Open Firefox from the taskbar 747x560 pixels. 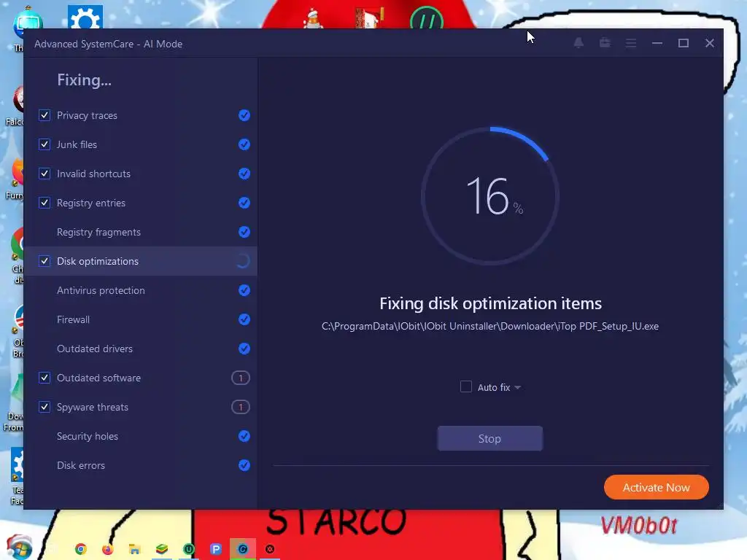108,549
